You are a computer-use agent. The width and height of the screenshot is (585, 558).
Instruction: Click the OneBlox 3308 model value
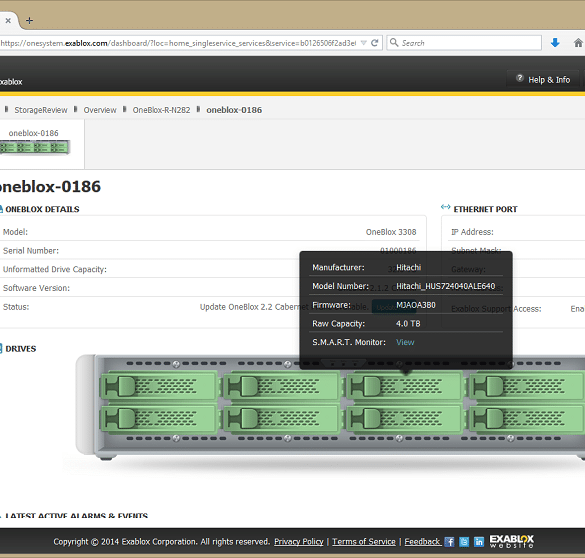pyautogui.click(x=391, y=232)
